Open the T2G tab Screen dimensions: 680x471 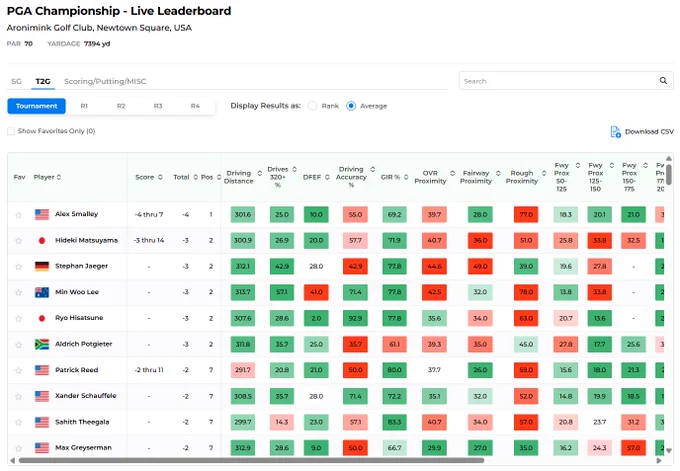pyautogui.click(x=43, y=81)
